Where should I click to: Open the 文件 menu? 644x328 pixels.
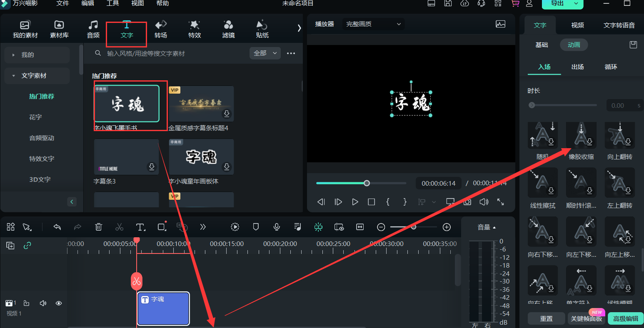(x=62, y=3)
